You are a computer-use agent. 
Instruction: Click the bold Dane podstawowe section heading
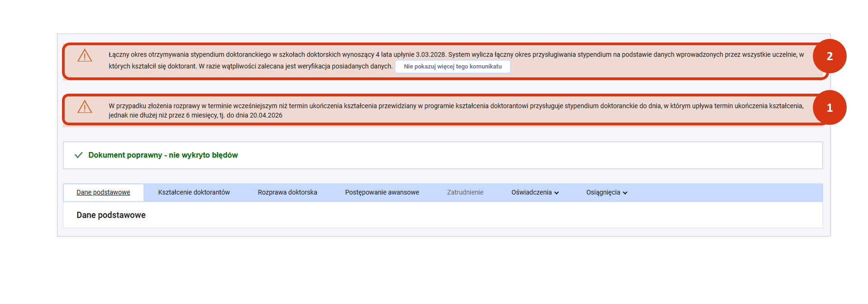point(111,215)
